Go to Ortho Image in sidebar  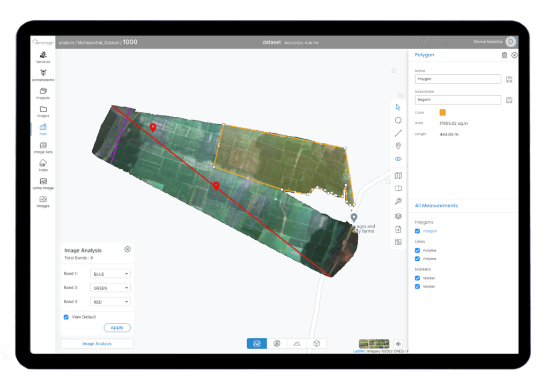click(x=43, y=184)
